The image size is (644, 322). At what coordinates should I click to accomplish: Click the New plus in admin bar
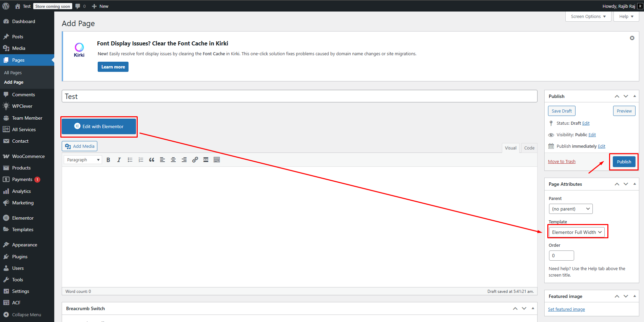100,6
